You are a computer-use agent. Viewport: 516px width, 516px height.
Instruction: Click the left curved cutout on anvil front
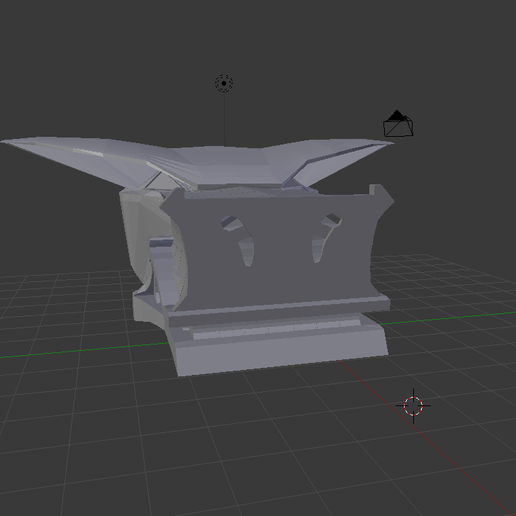238,239
